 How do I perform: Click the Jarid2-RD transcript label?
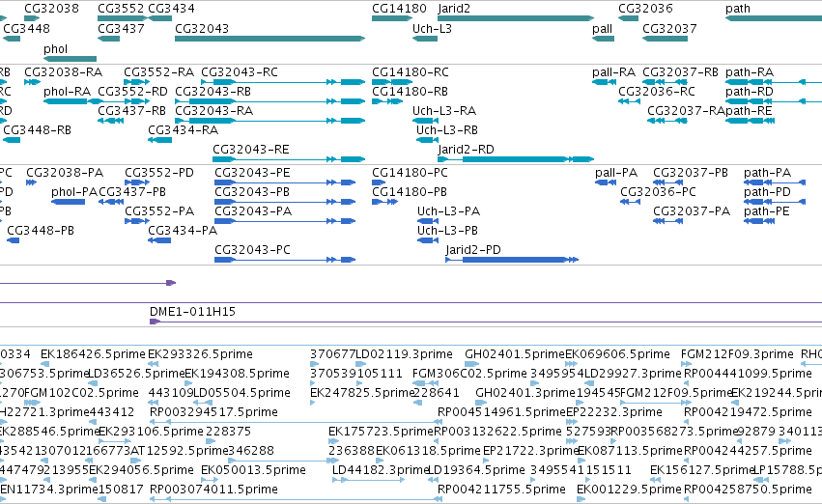(466, 150)
